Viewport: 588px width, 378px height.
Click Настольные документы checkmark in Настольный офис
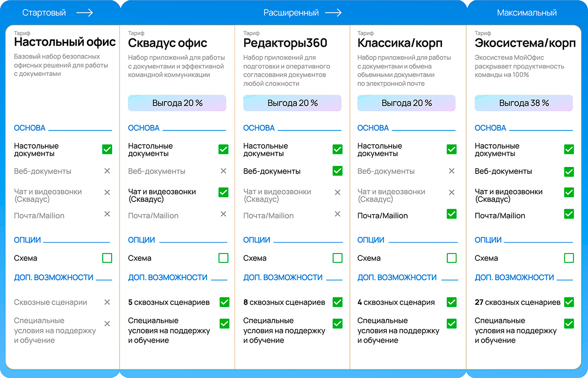107,149
